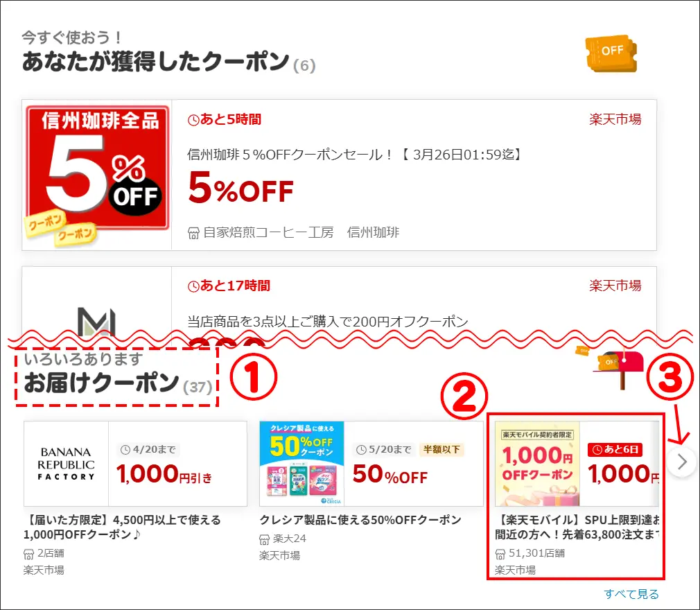The width and height of the screenshot is (700, 610).
Task: Click the 信州珈琲5%OFFクーポンセール title
Action: coord(354,155)
